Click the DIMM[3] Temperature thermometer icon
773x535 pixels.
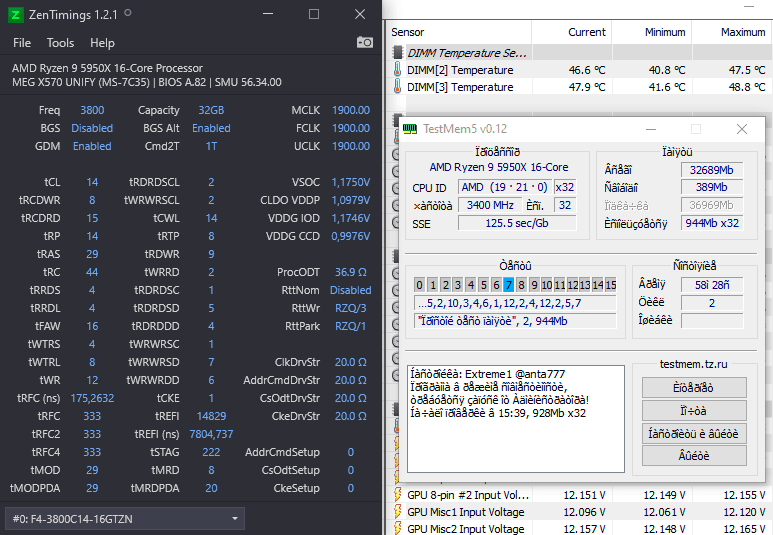pos(397,86)
